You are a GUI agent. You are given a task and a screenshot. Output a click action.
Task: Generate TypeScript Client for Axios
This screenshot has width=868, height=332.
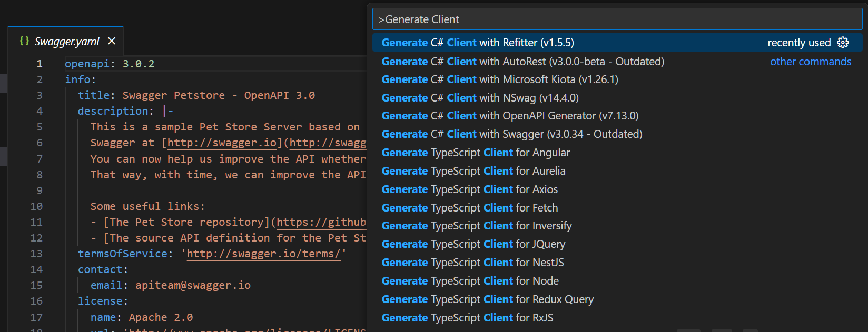(617, 189)
